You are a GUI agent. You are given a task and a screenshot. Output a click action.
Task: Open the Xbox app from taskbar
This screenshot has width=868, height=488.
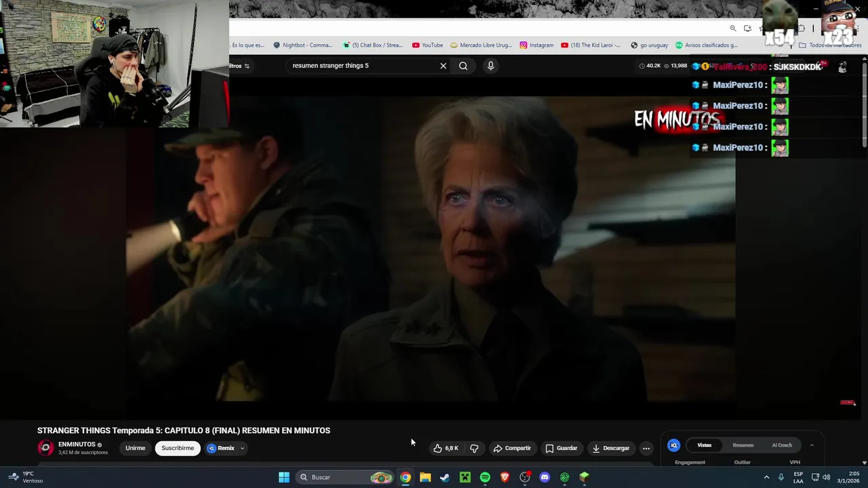pos(465,477)
